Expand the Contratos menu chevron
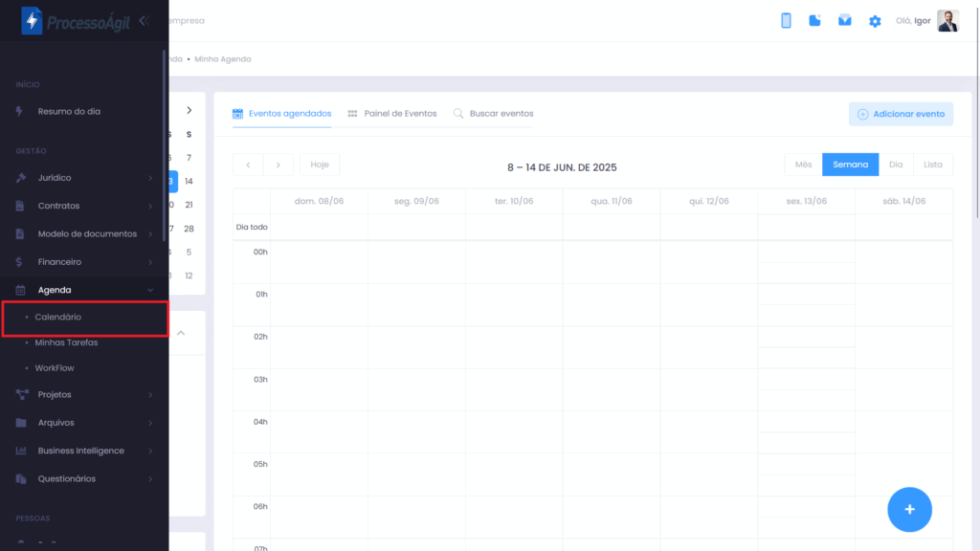 tap(150, 207)
